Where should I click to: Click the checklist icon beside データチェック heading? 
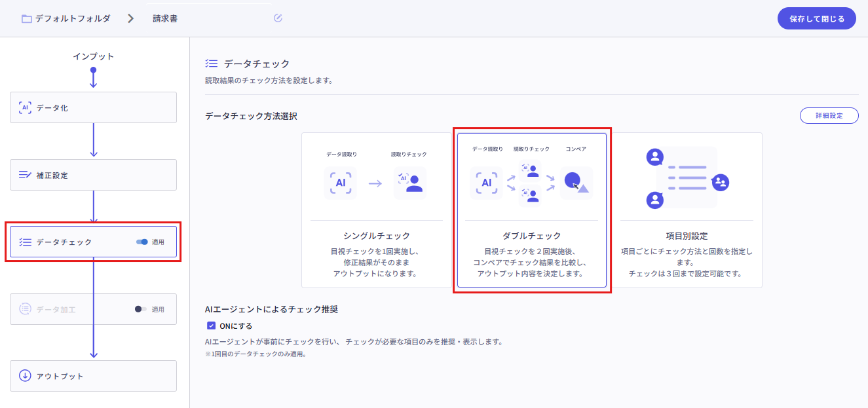click(x=211, y=64)
